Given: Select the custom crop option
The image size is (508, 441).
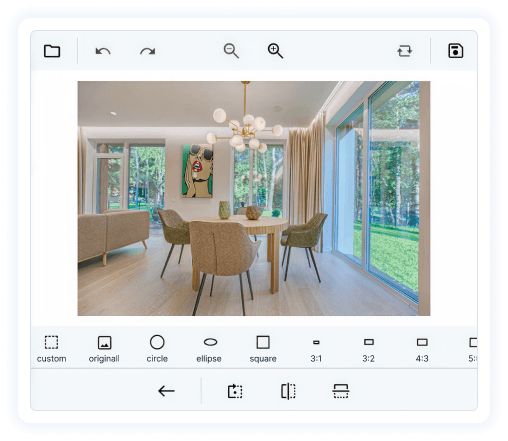Looking at the screenshot, I should [x=51, y=349].
